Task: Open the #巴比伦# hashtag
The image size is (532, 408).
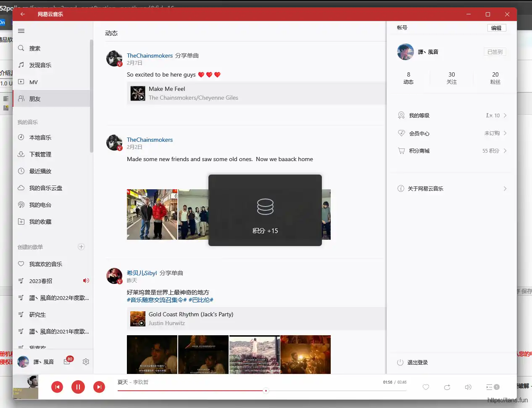Action: click(x=201, y=300)
